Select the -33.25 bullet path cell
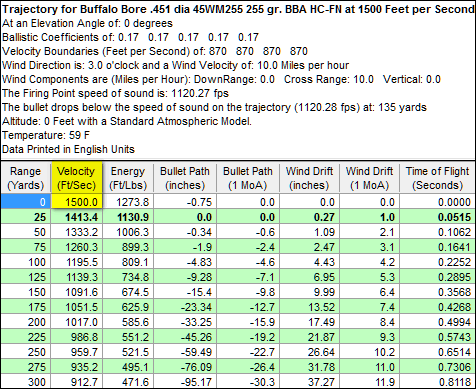476x389 pixels. click(185, 322)
